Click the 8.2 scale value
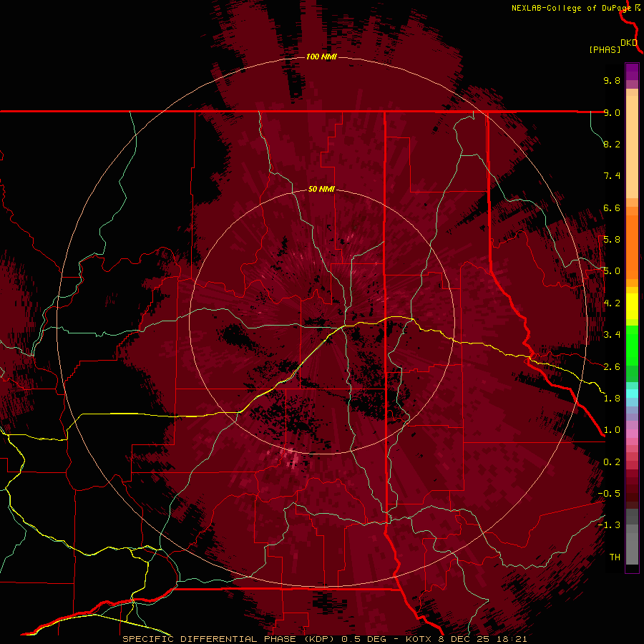Viewport: 644px width, 644px height. tap(612, 144)
